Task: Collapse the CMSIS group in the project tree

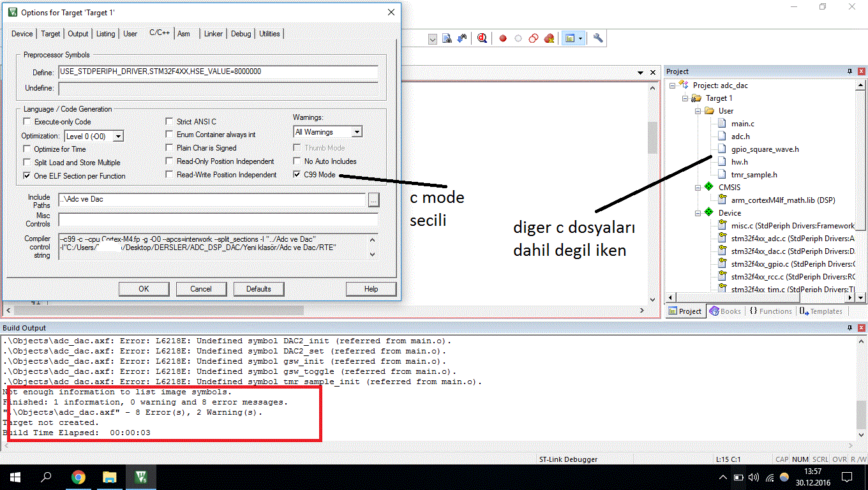Action: [x=697, y=187]
